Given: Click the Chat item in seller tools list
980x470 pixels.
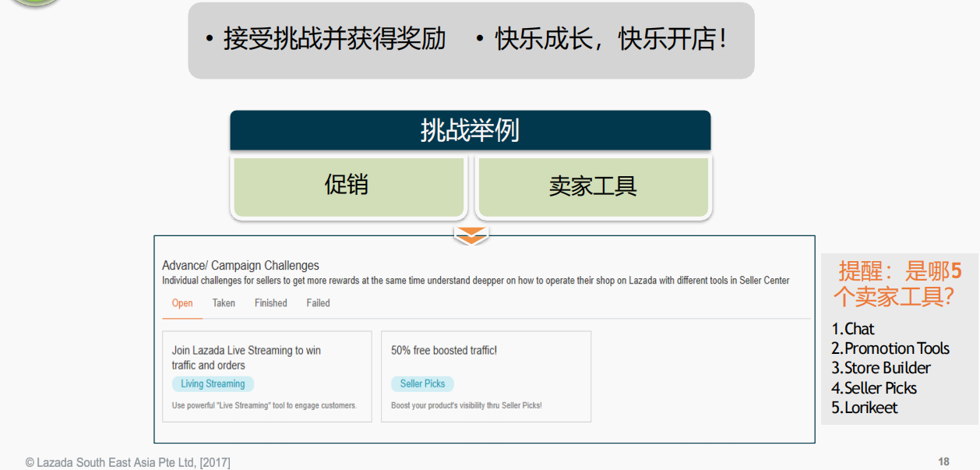Looking at the screenshot, I should (855, 329).
